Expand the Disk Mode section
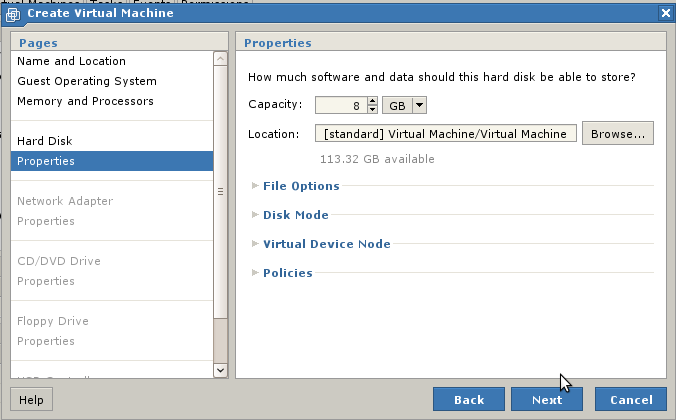This screenshot has height=420, width=676. 295,215
